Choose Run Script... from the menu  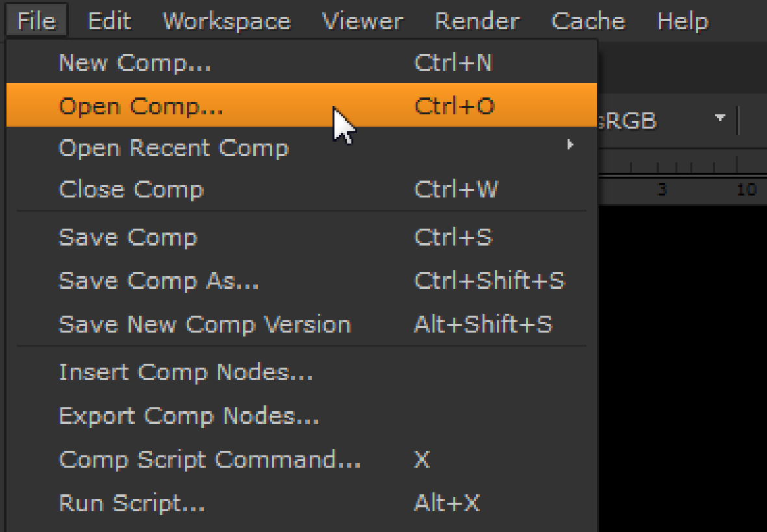pyautogui.click(x=132, y=503)
